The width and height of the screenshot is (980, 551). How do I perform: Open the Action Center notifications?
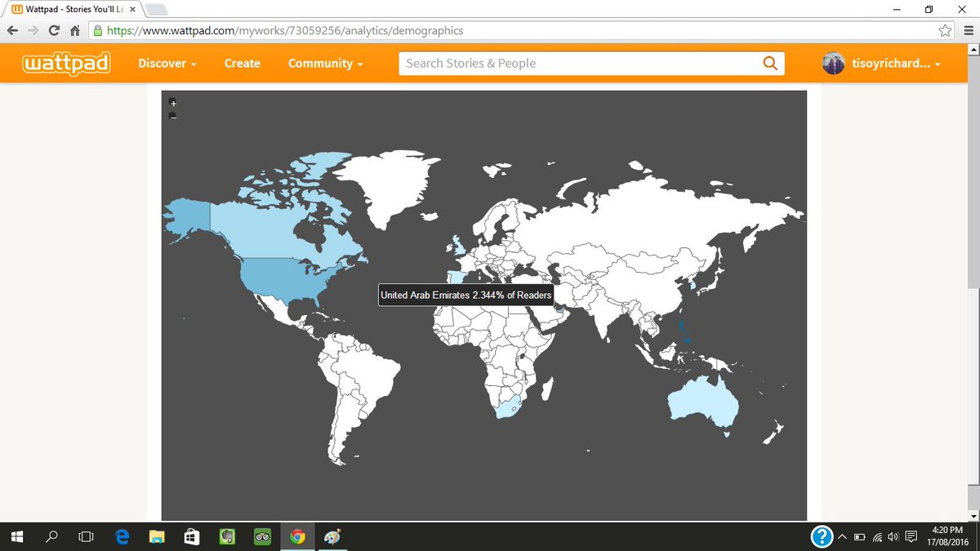click(911, 536)
